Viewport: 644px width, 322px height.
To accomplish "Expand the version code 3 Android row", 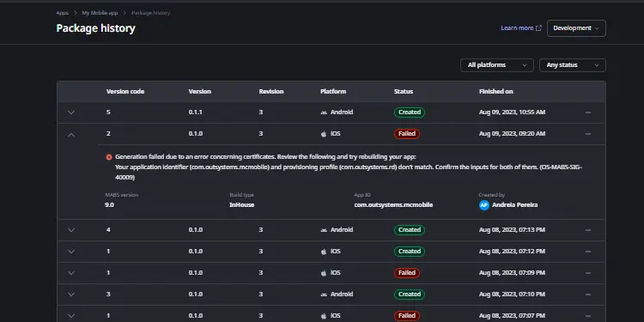I will [71, 294].
